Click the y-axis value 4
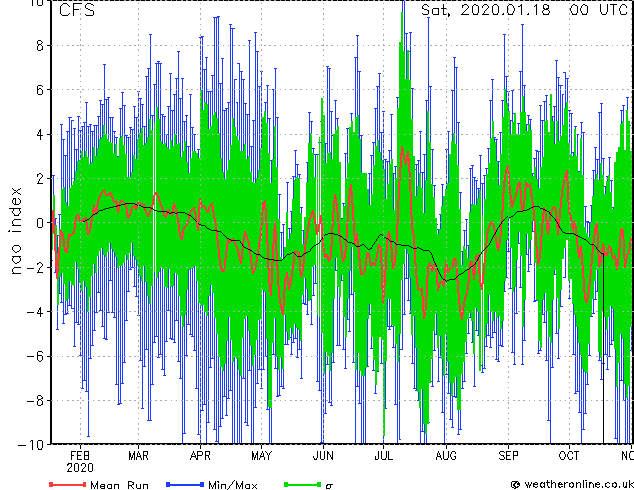Screen dimensions: 634x490 tap(40, 134)
